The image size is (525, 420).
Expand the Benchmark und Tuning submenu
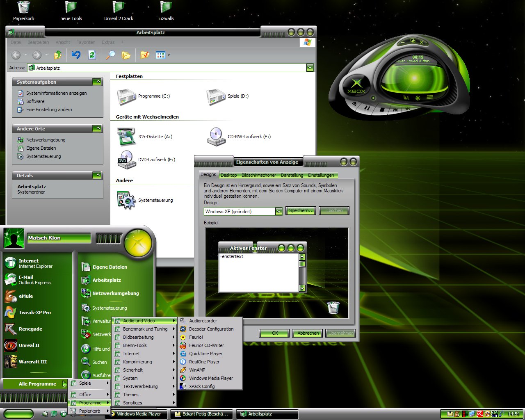pos(145,329)
